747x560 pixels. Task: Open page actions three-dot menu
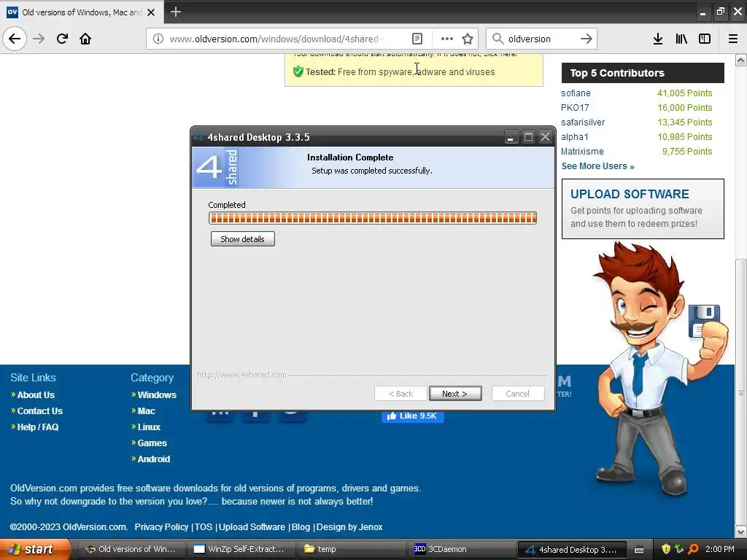point(447,39)
